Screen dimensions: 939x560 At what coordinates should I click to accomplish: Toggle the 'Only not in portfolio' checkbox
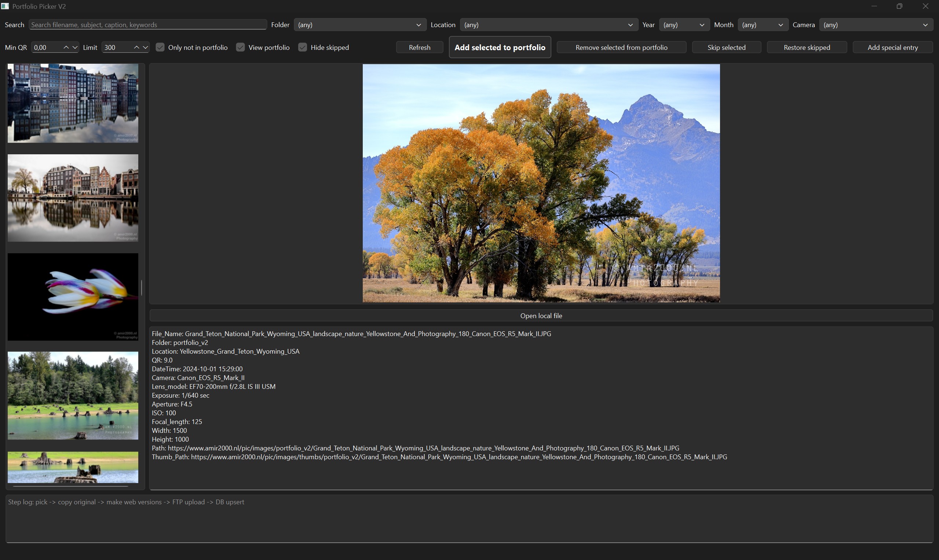(x=160, y=48)
